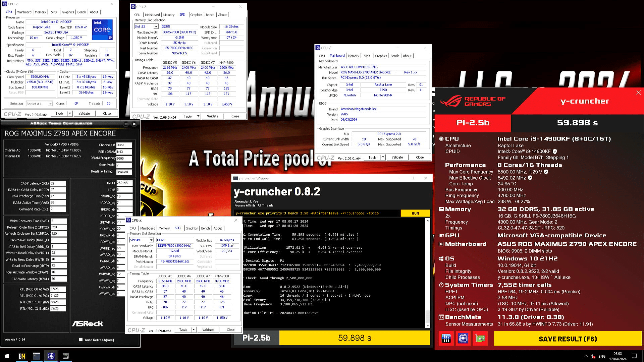Click the OS Windows logo in BenchMate
The image size is (644, 362).
tap(441, 259)
